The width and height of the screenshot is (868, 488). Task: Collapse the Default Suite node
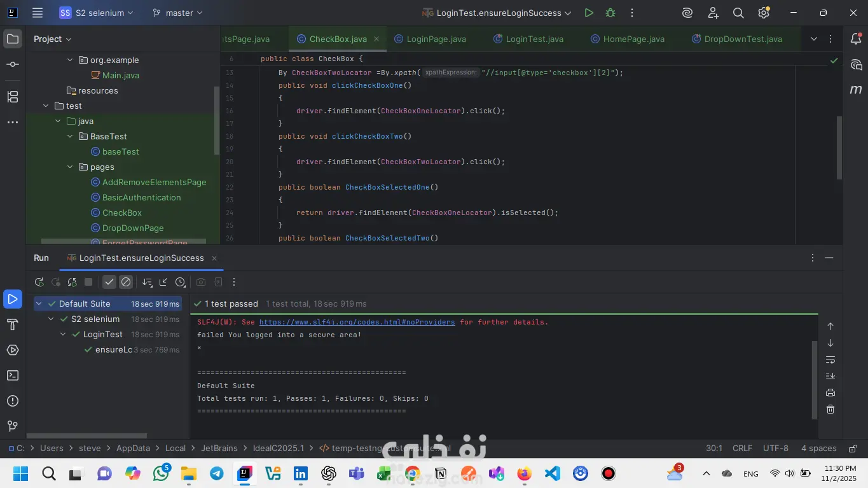(39, 303)
